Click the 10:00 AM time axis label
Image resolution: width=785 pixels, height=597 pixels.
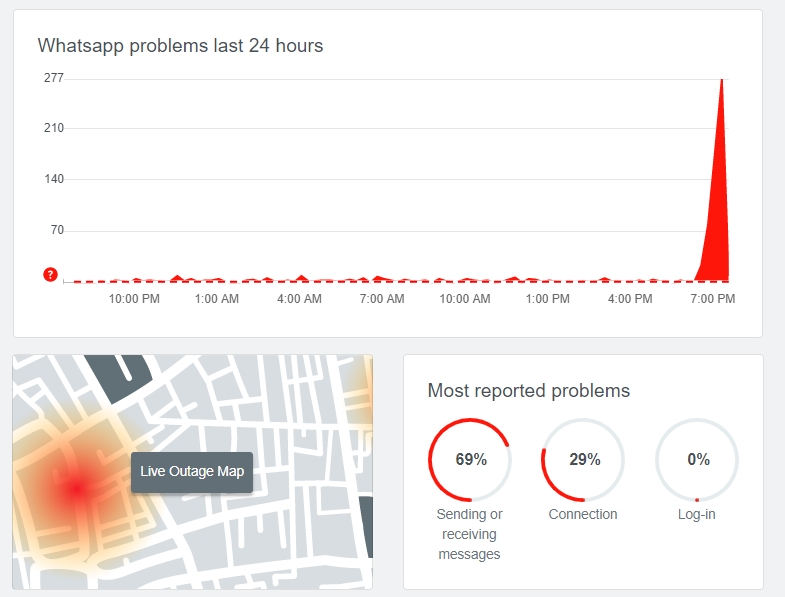pyautogui.click(x=465, y=299)
